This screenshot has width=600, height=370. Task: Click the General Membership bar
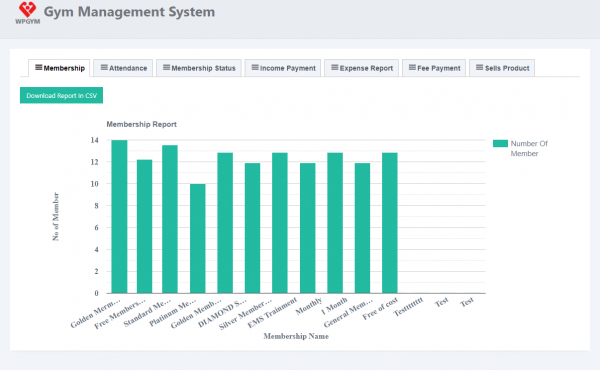[390, 223]
